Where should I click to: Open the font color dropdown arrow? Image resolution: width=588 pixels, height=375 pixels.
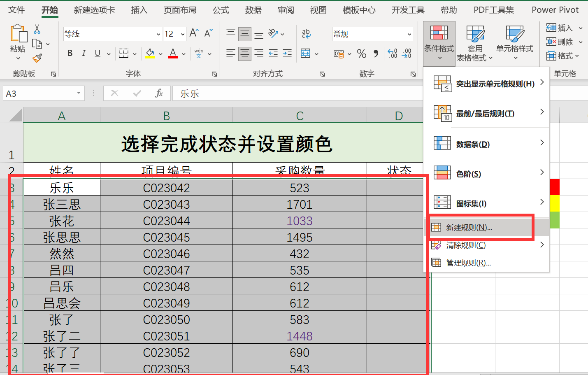[x=184, y=54]
